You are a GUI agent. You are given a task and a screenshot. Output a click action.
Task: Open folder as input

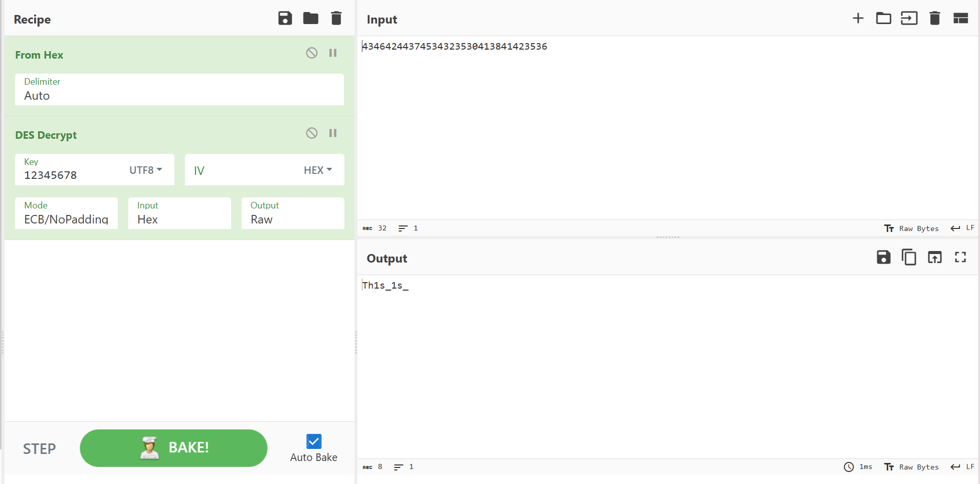[x=883, y=19]
